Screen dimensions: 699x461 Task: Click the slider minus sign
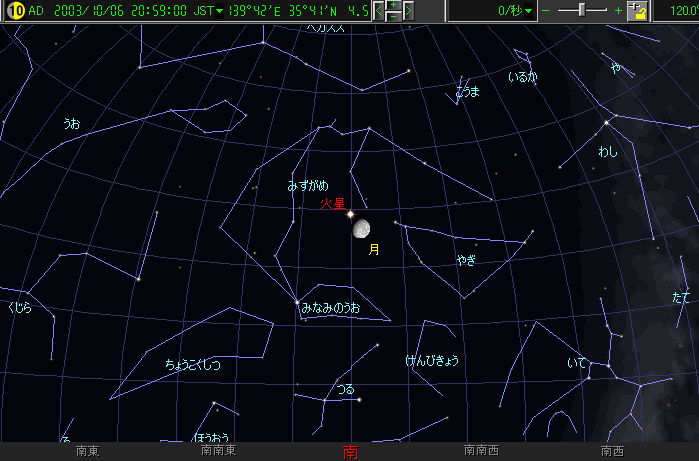[x=546, y=11]
